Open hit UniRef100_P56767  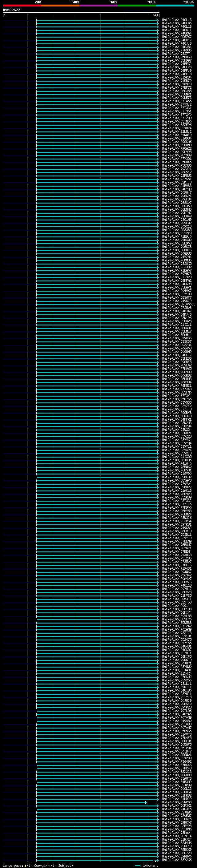177,37
